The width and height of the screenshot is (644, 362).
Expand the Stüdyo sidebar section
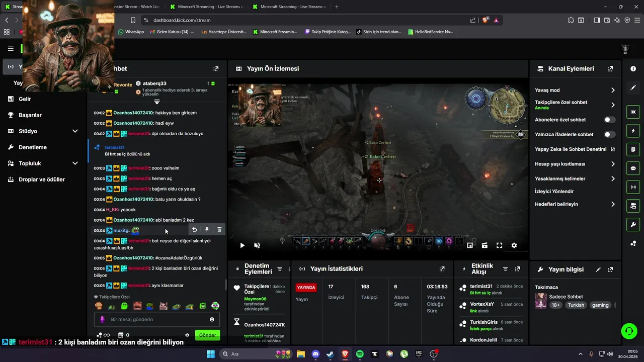pyautogui.click(x=75, y=131)
